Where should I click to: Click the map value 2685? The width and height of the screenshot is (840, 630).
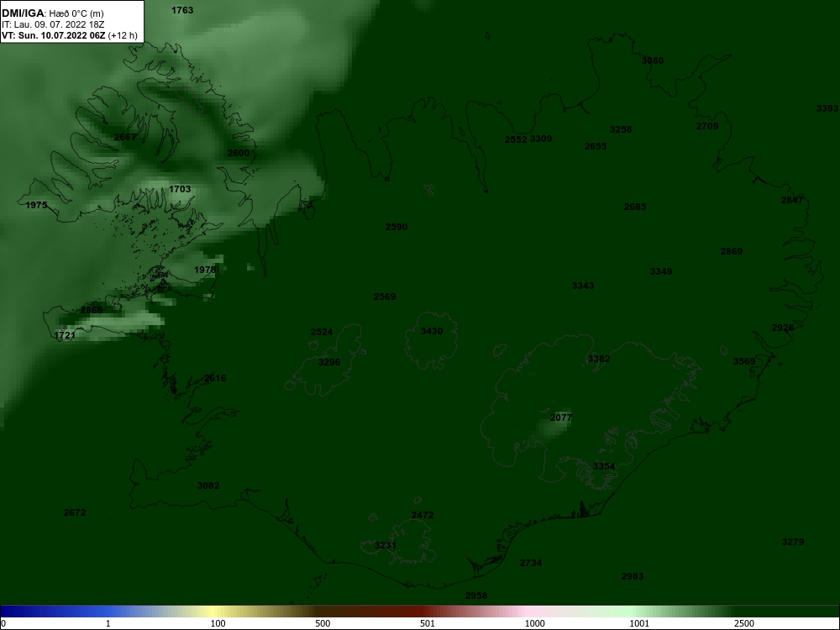635,207
